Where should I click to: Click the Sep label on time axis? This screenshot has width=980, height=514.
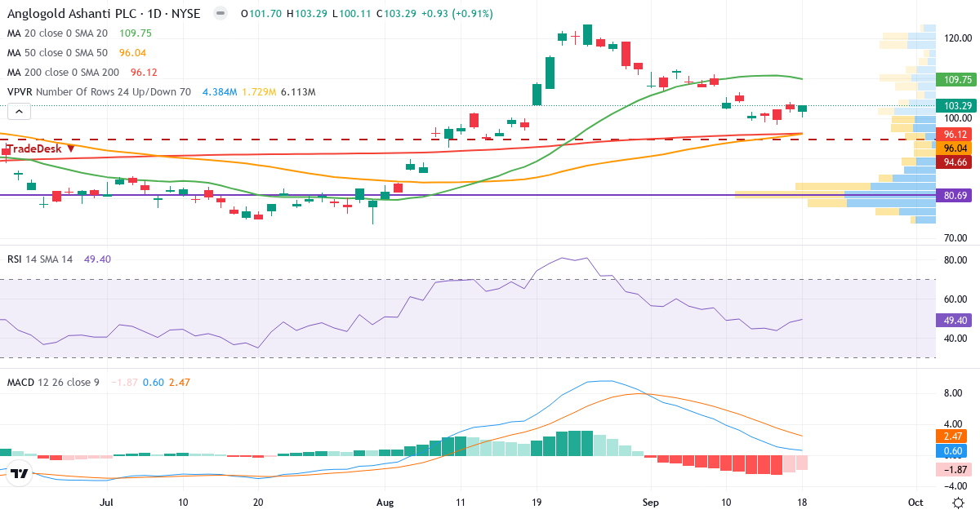(x=651, y=503)
